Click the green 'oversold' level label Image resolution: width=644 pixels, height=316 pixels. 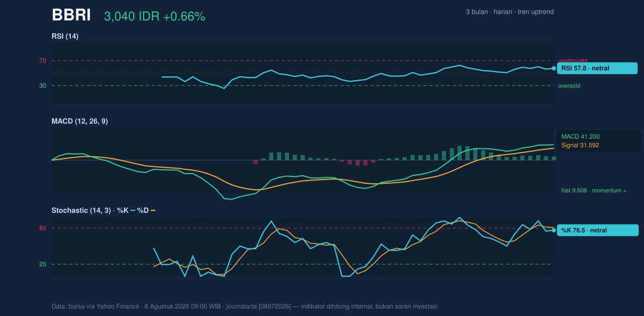click(569, 85)
